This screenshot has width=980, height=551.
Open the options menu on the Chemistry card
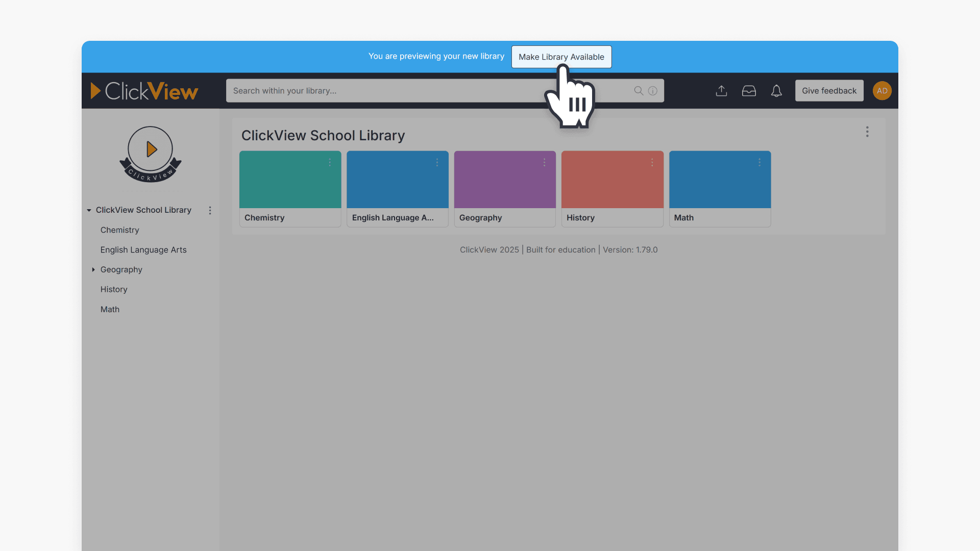[330, 162]
